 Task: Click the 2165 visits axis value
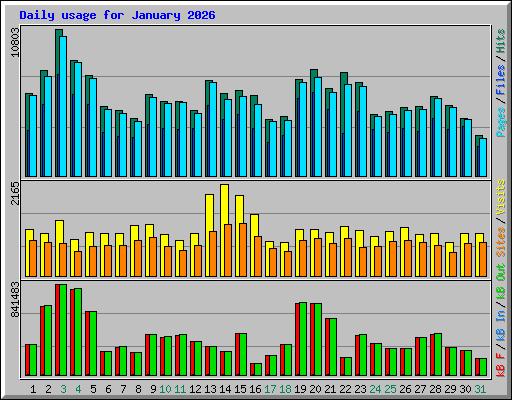tap(15, 194)
